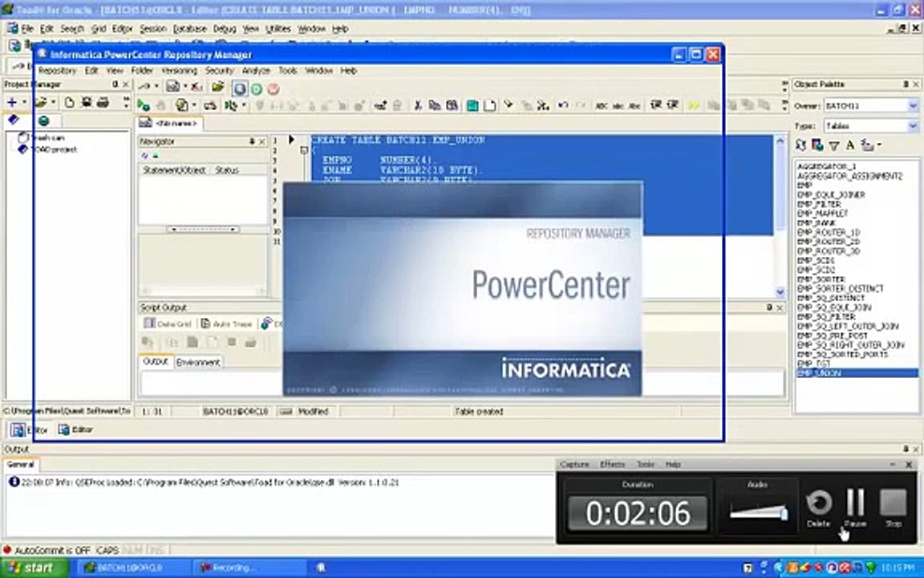Click the open folder icon in Toad editor toolbar

coord(218,88)
